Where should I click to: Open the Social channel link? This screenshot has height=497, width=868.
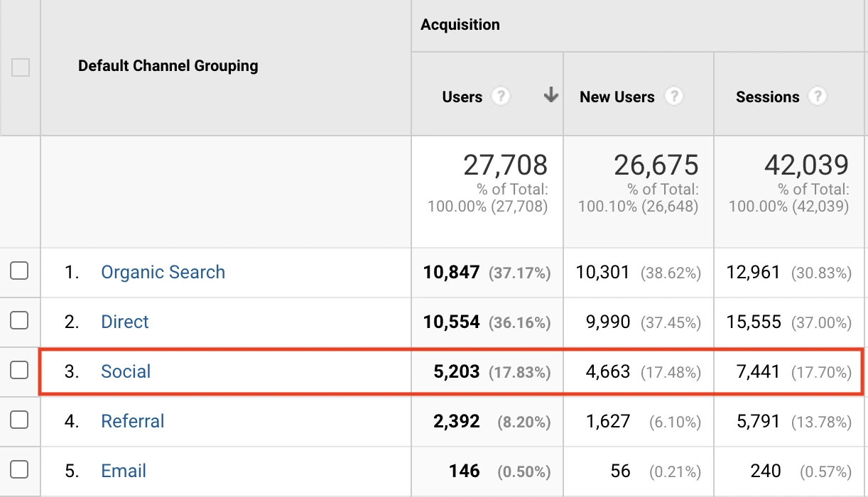click(126, 371)
